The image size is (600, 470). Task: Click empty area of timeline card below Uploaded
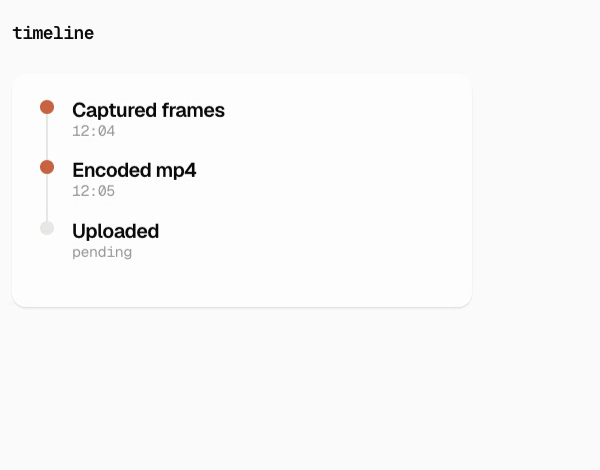[242, 283]
